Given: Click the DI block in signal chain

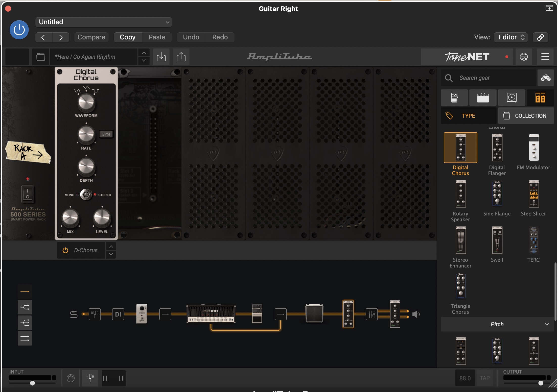Looking at the screenshot, I should [118, 314].
